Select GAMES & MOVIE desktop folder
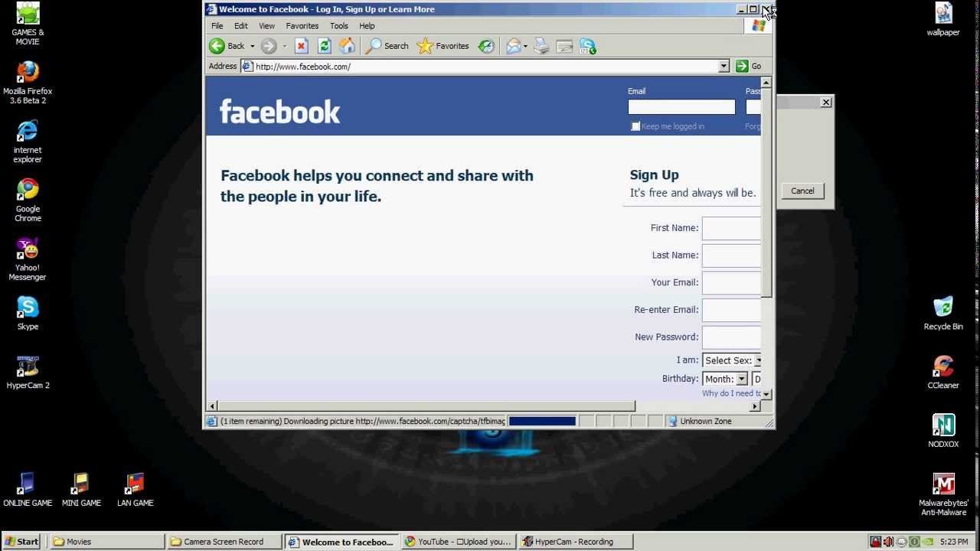980x551 pixels. (28, 24)
